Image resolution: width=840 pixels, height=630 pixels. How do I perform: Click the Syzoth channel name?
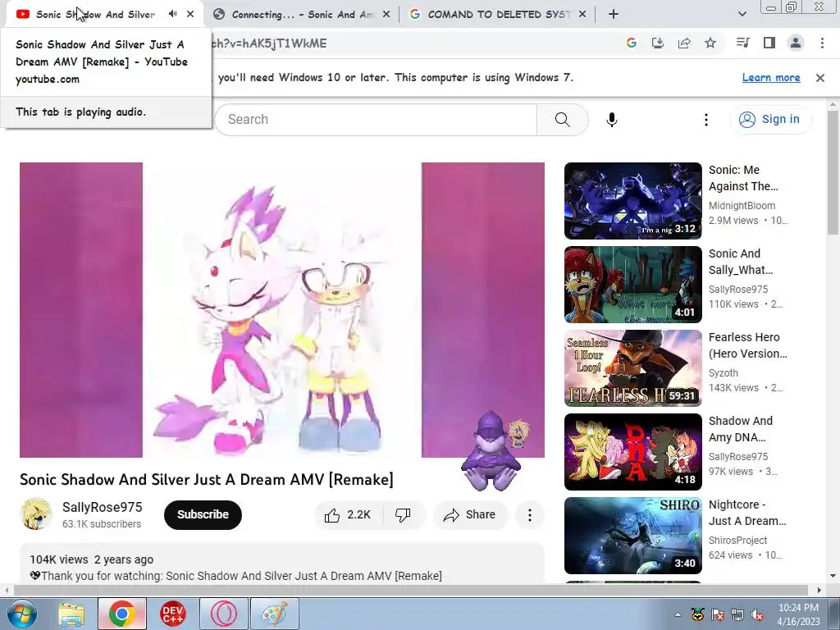click(724, 373)
